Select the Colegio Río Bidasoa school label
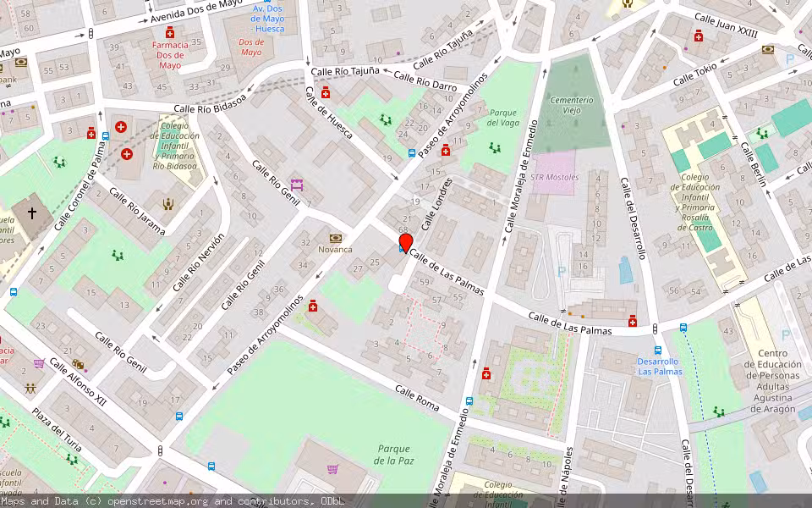812x508 pixels. click(x=175, y=146)
